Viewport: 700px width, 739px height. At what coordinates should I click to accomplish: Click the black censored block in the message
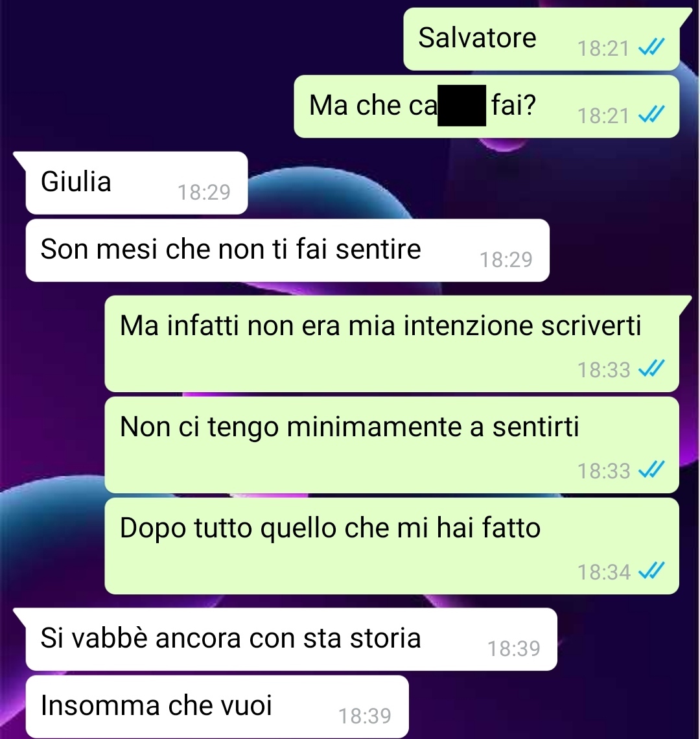click(x=461, y=106)
